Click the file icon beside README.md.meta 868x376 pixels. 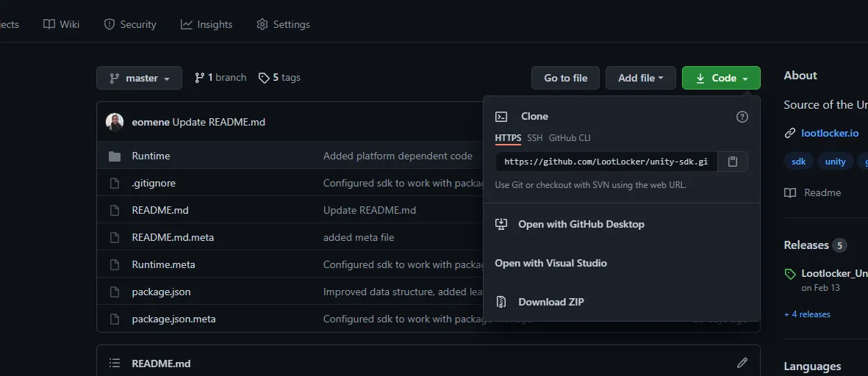pyautogui.click(x=115, y=237)
